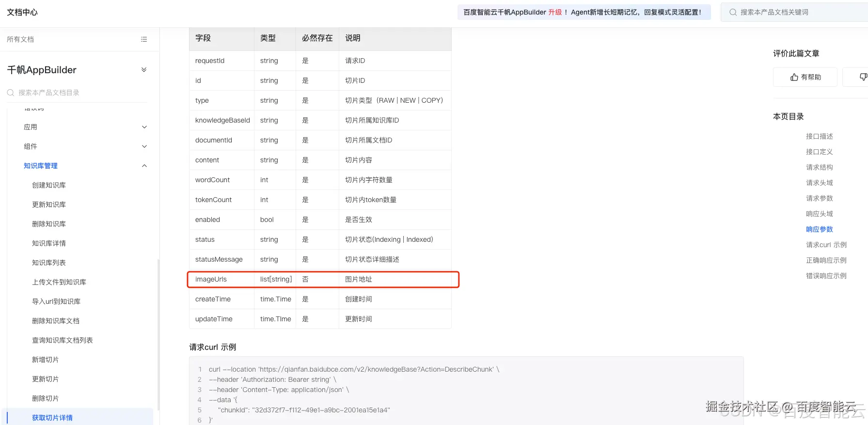Jump to 错误响应示例 section
The width and height of the screenshot is (868, 425).
[826, 276]
